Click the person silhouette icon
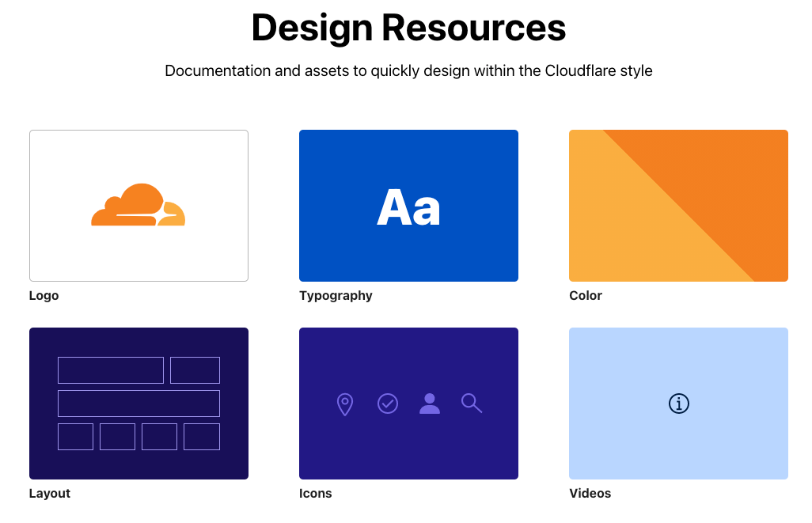This screenshot has height=523, width=812. click(x=429, y=404)
